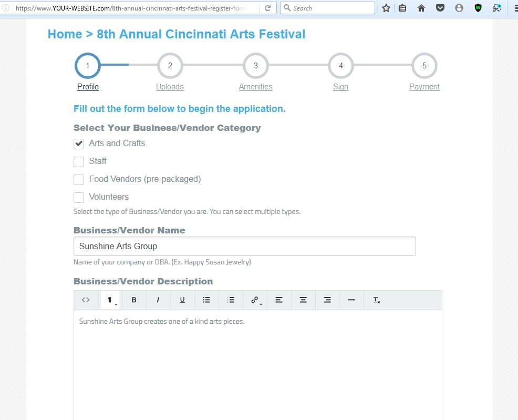This screenshot has width=518, height=420.
Task: Center align the description text
Action: pyautogui.click(x=303, y=300)
